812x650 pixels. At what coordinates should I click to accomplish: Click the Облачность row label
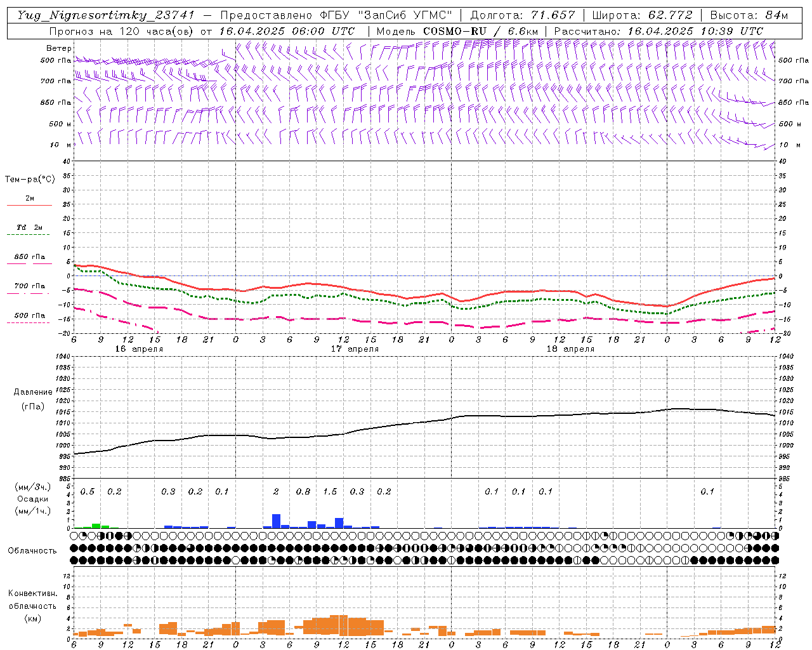(32, 550)
